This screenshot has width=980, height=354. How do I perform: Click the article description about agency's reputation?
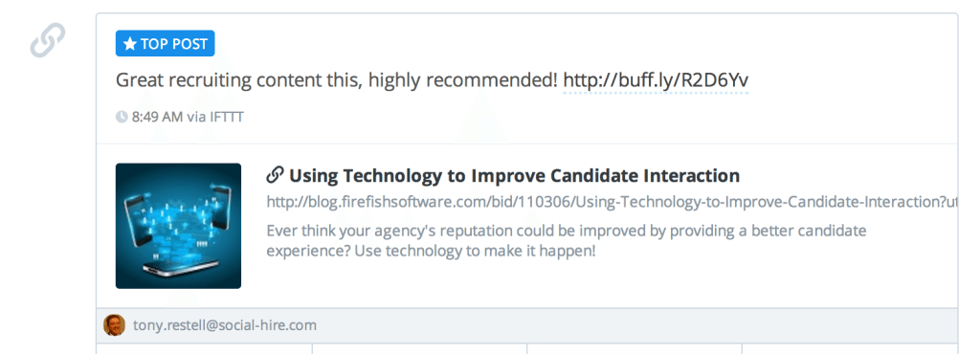[x=567, y=241]
